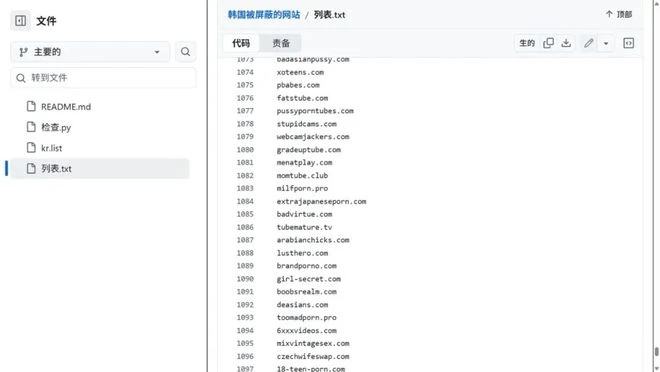Viewport: 660px width, 372px height.
Task: Click the 检查.py file icon
Action: 31,127
